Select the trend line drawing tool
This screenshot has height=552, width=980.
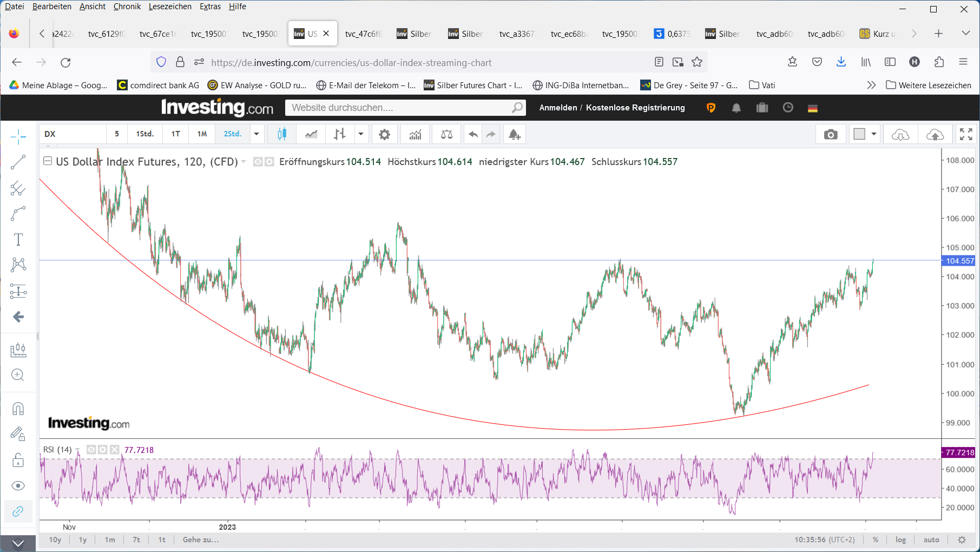coord(18,162)
